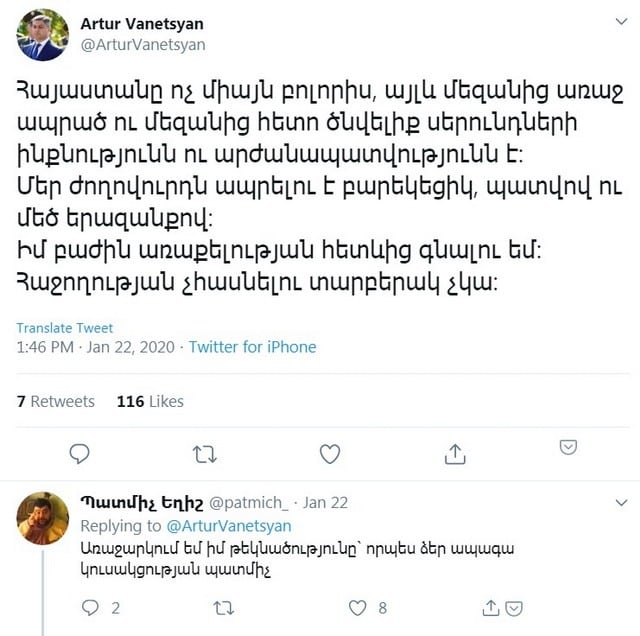This screenshot has width=640, height=636.
Task: Open Artur Vanetsyan's profile picture
Action: [x=42, y=35]
